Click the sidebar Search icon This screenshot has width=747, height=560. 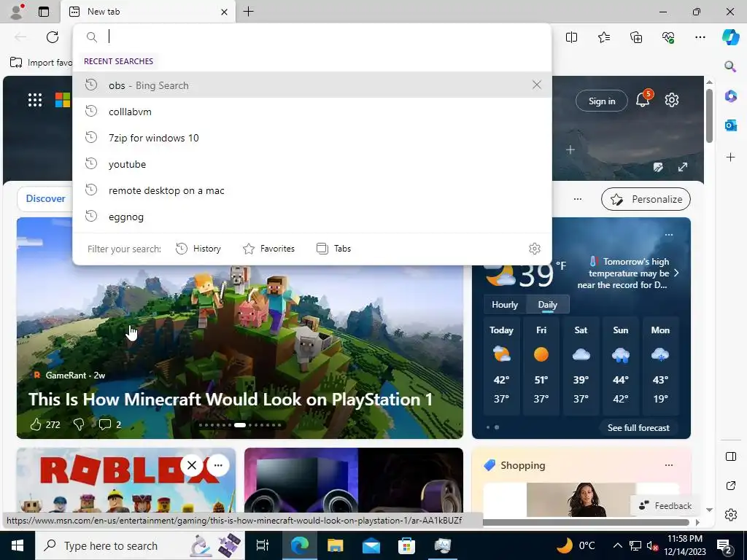[x=730, y=66]
